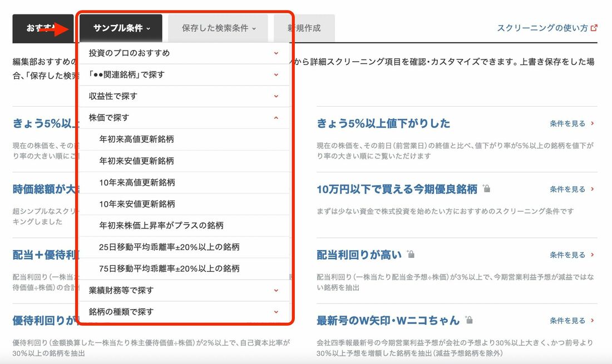Select 10年来高値更新銘柄 menu item

click(185, 182)
